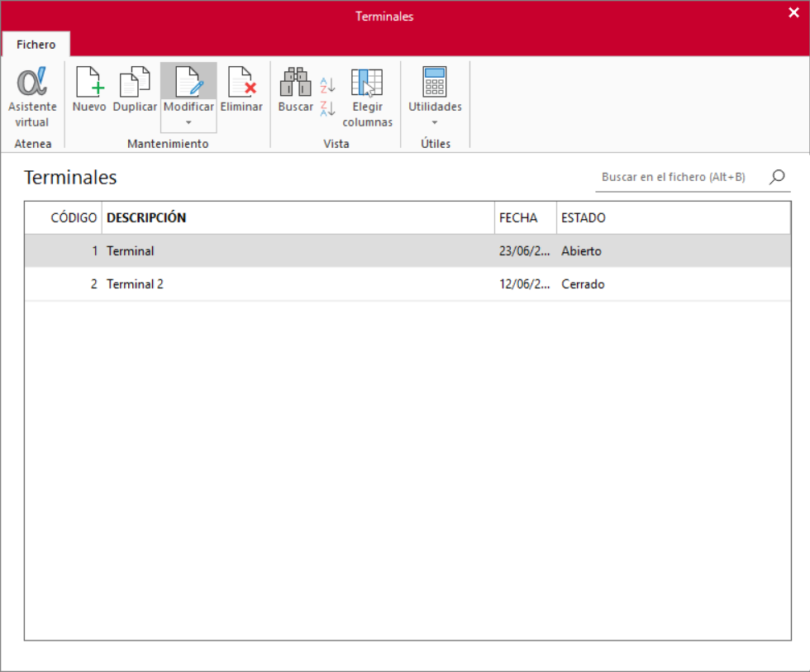Create a new terminal with Nuevo

coord(89,82)
